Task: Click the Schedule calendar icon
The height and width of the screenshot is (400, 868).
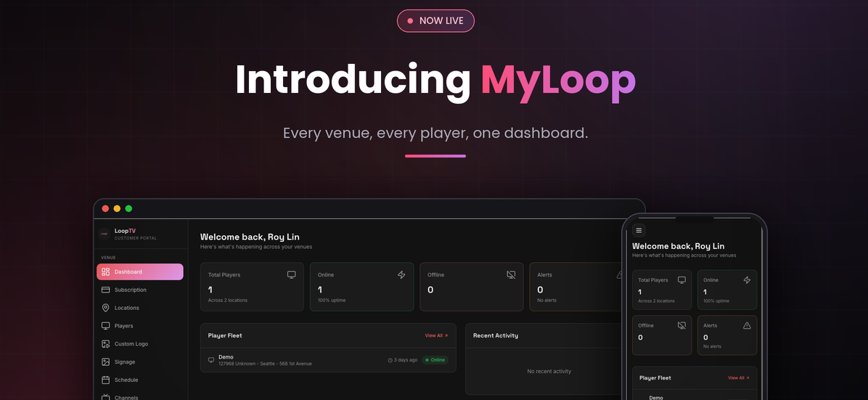Action: [106, 380]
